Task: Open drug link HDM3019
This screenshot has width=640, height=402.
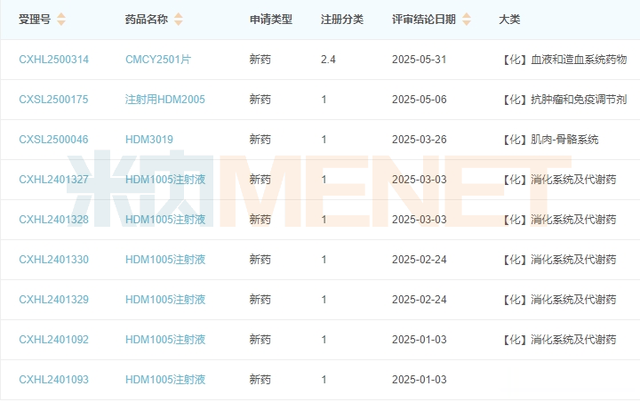Action: (x=149, y=140)
